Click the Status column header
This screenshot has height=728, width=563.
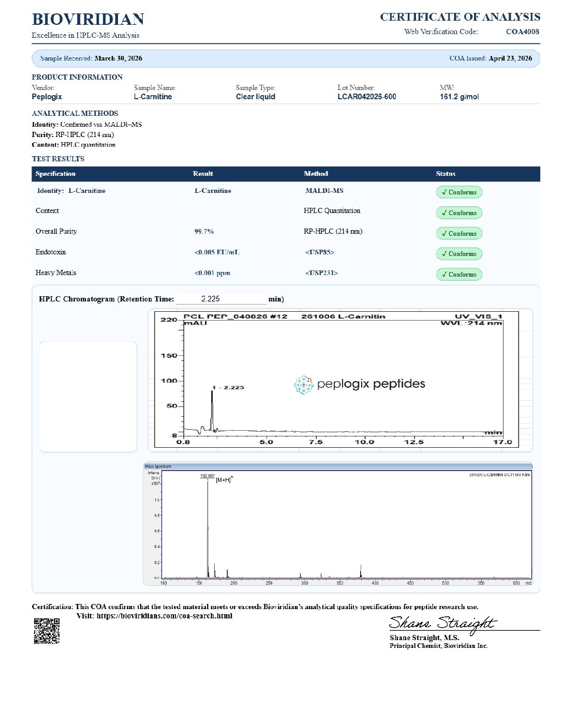coord(446,174)
